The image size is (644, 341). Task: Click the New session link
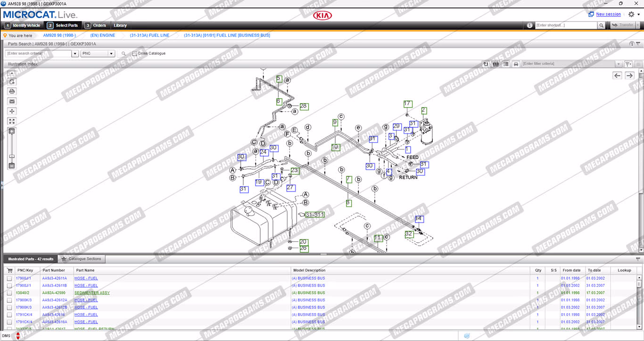point(608,14)
